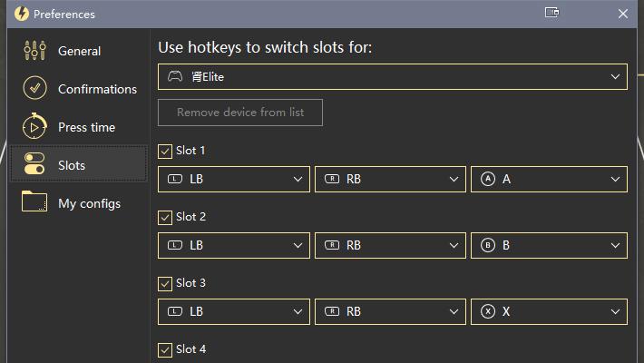Open the Slot 3 LB dropdown
Viewport: 644px width, 363px height.
point(234,311)
